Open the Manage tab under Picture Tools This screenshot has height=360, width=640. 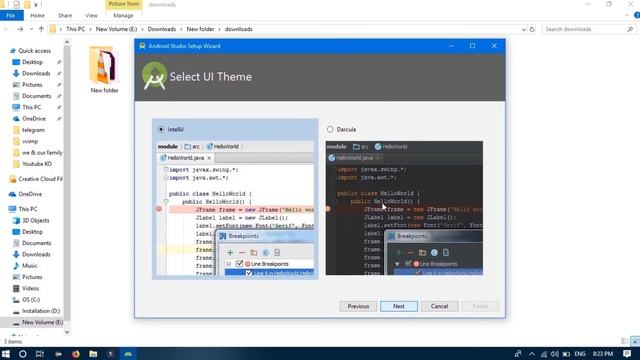(123, 16)
